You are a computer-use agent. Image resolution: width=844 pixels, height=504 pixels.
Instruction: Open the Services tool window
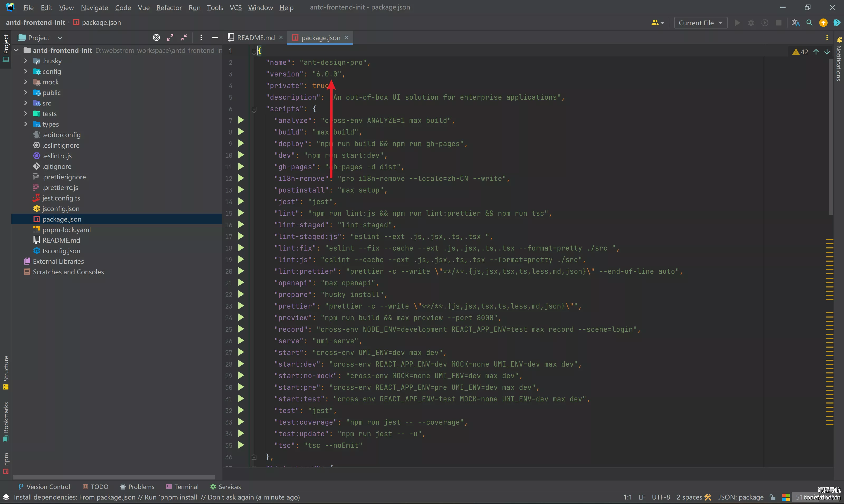pyautogui.click(x=226, y=486)
